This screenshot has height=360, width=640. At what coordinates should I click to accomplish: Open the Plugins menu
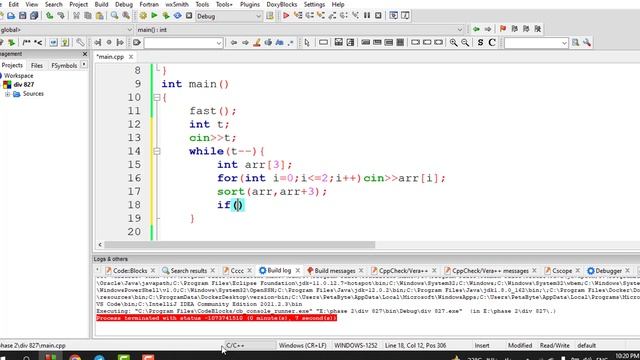point(249,4)
